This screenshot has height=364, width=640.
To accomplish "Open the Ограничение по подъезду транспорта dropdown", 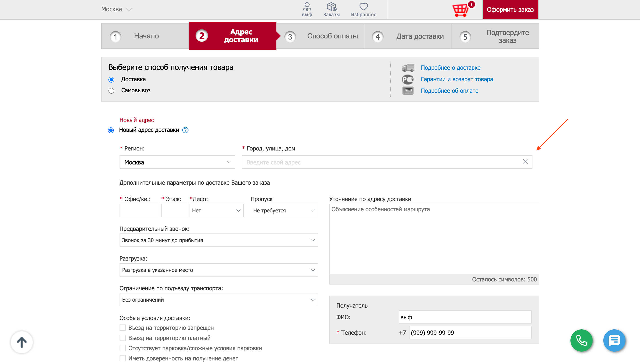I will [x=219, y=300].
